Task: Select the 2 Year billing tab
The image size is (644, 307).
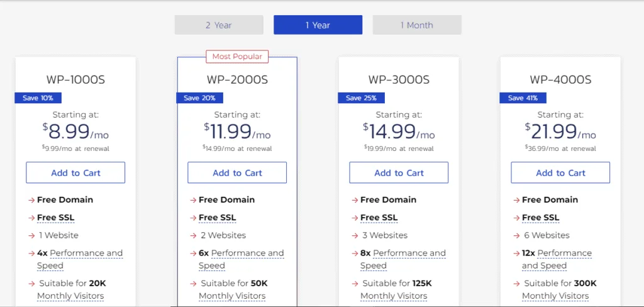Action: pyautogui.click(x=219, y=25)
